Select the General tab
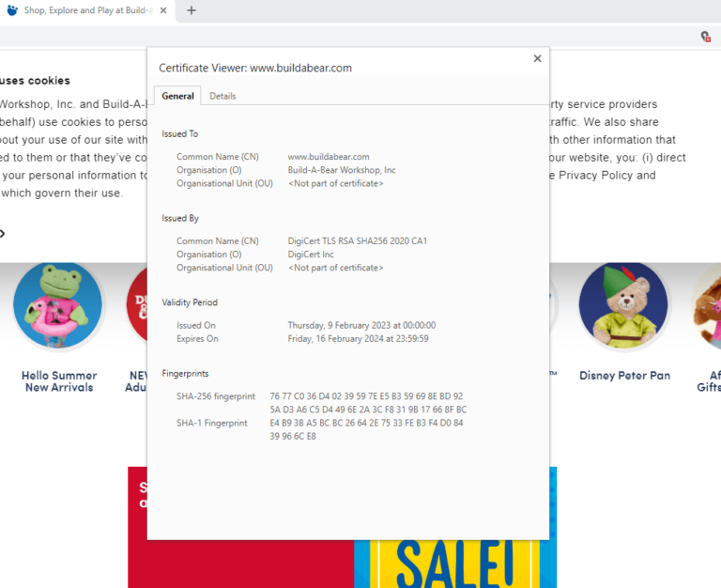This screenshot has height=588, width=721. click(177, 96)
